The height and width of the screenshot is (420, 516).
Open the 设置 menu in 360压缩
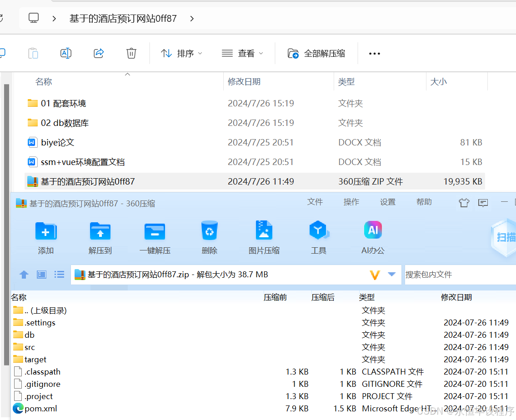[x=387, y=202]
